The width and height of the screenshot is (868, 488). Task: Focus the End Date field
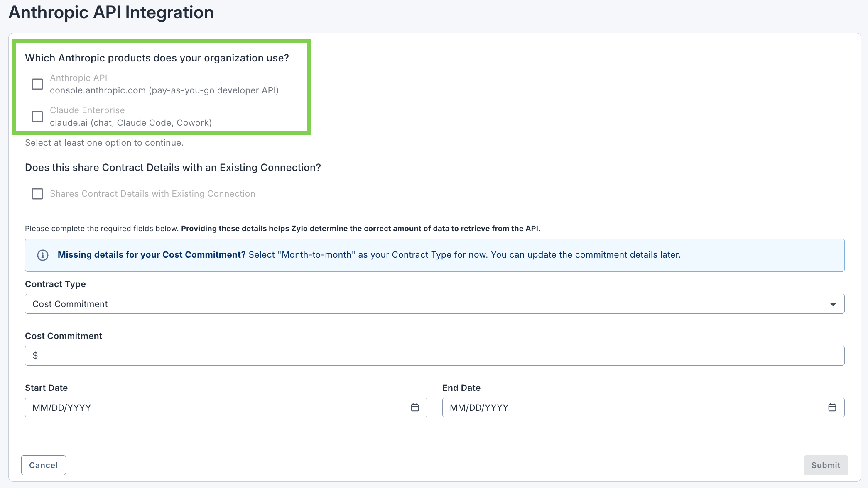click(x=643, y=407)
